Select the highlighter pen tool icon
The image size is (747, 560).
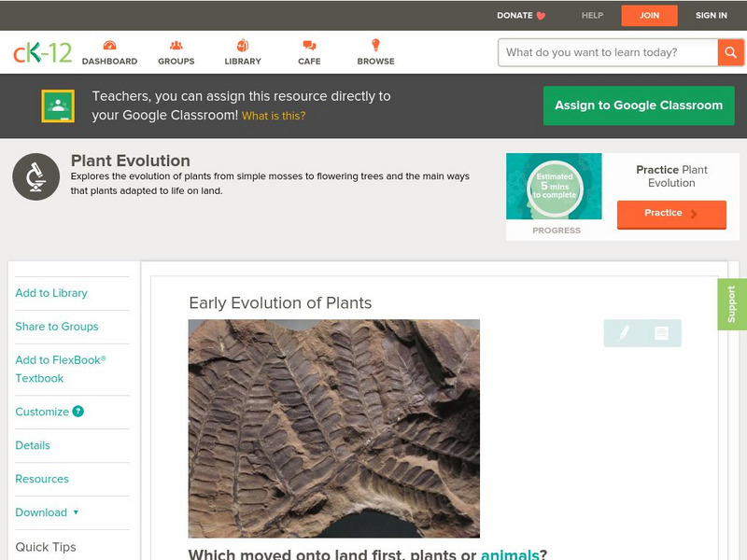click(x=624, y=332)
